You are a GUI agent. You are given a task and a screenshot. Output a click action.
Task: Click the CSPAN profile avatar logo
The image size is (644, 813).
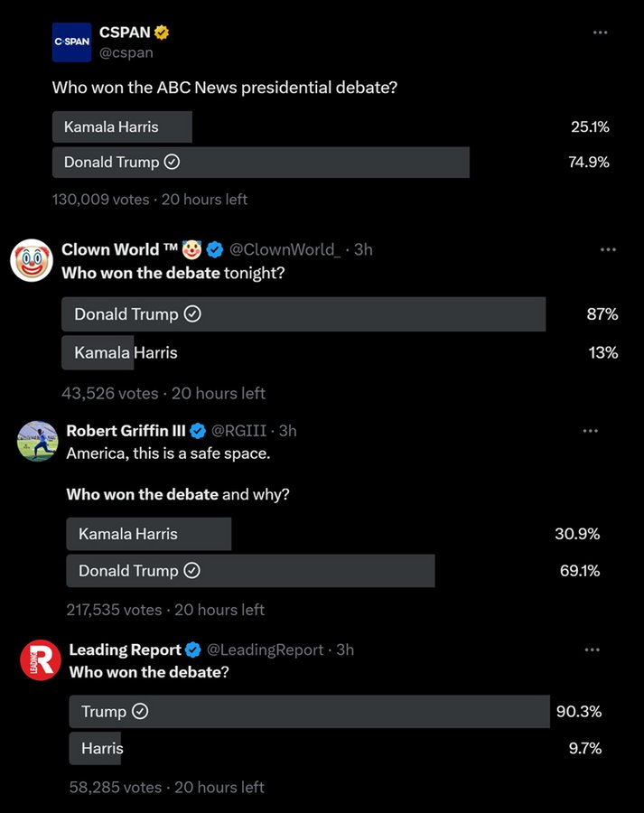click(71, 42)
